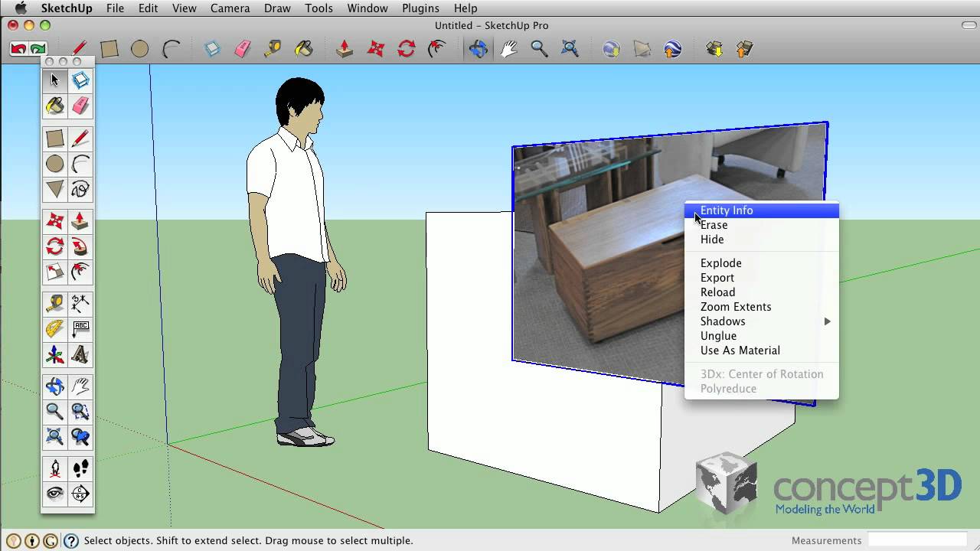
Task: Open the Plugins menu in the menu bar
Action: click(x=420, y=8)
